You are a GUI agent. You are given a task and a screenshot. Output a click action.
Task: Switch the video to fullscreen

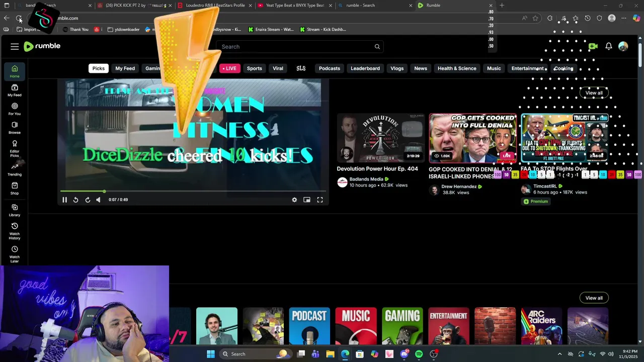(x=320, y=200)
